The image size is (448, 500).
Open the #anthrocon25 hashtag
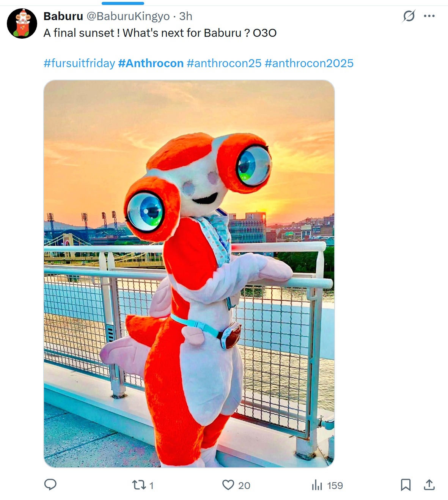tap(224, 63)
